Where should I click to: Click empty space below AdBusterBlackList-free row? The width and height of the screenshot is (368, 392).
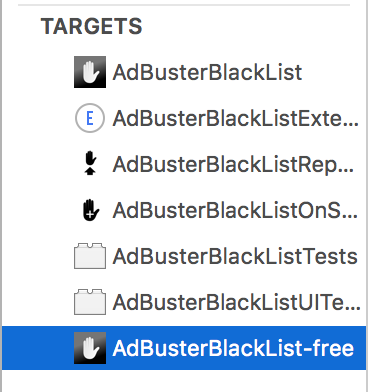coord(183,381)
